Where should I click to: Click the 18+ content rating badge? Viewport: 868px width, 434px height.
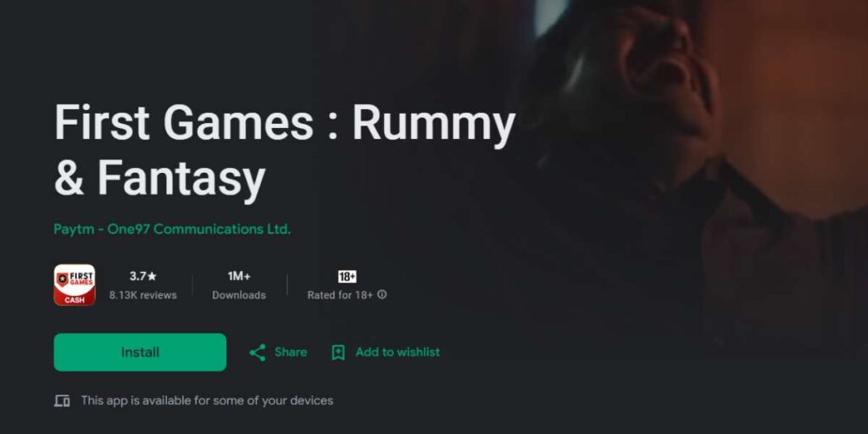pyautogui.click(x=347, y=276)
